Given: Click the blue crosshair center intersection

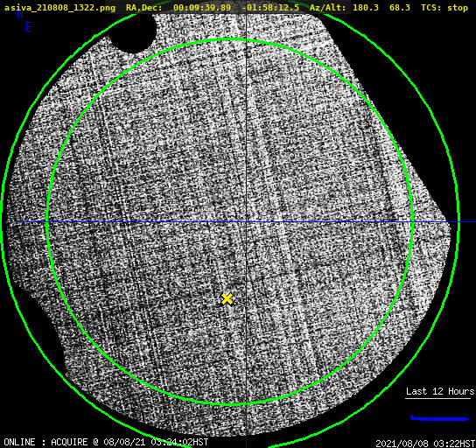Looking at the screenshot, I should point(246,222).
